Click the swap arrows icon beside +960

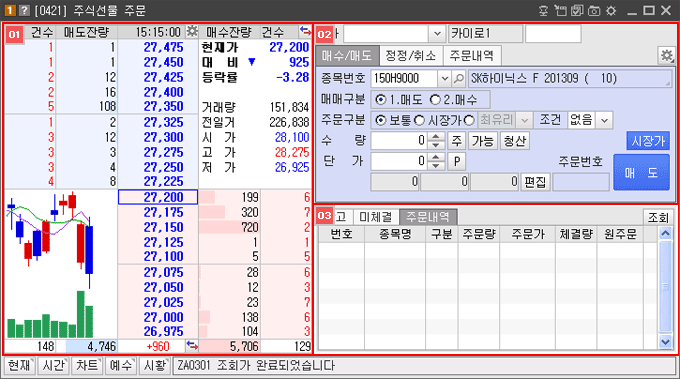(192, 346)
